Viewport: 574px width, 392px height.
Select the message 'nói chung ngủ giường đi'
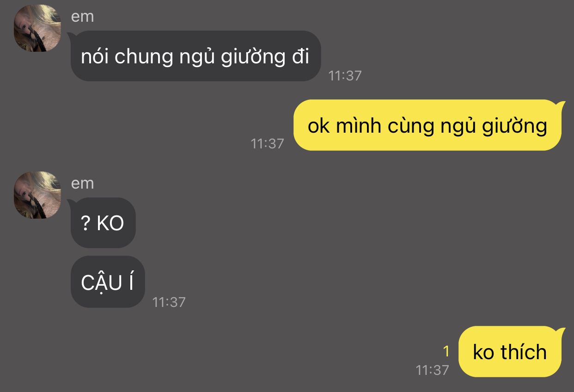pos(195,56)
